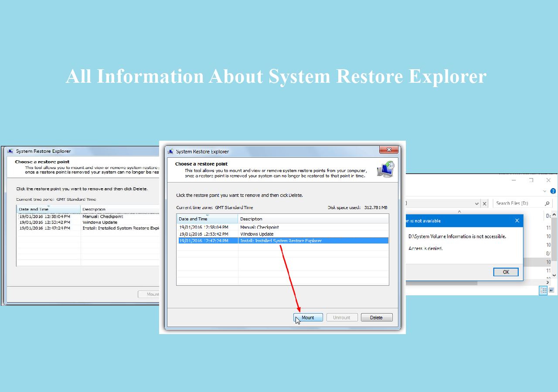The image size is (558, 392).
Task: Maximize the File Explorer window
Action: pyautogui.click(x=531, y=180)
